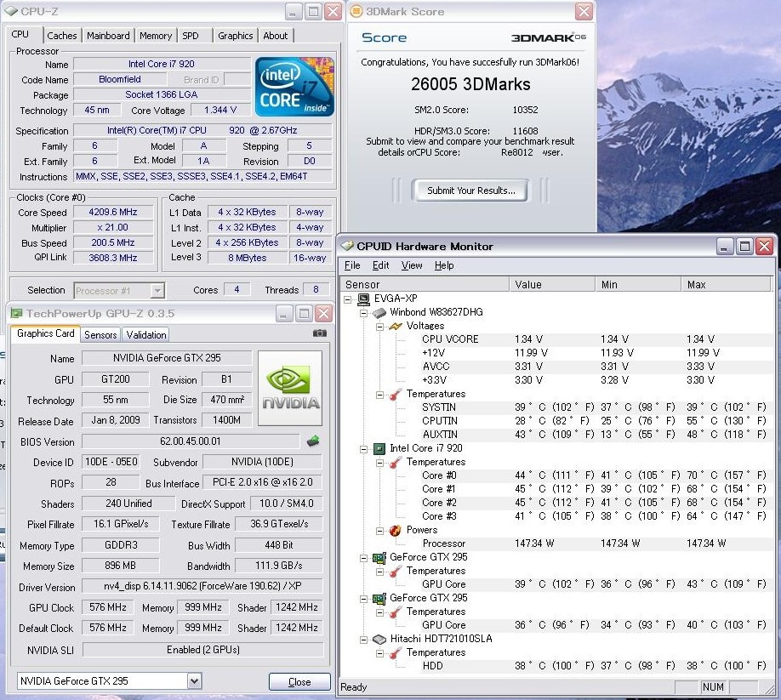Switch to the Mainboard tab in CPU-Z
The width and height of the screenshot is (781, 700).
pos(108,36)
